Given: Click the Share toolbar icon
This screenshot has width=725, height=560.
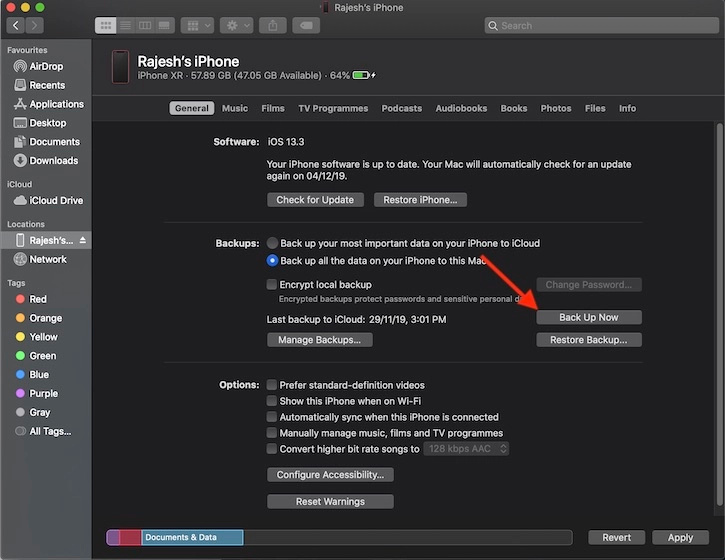Looking at the screenshot, I should click(x=272, y=25).
